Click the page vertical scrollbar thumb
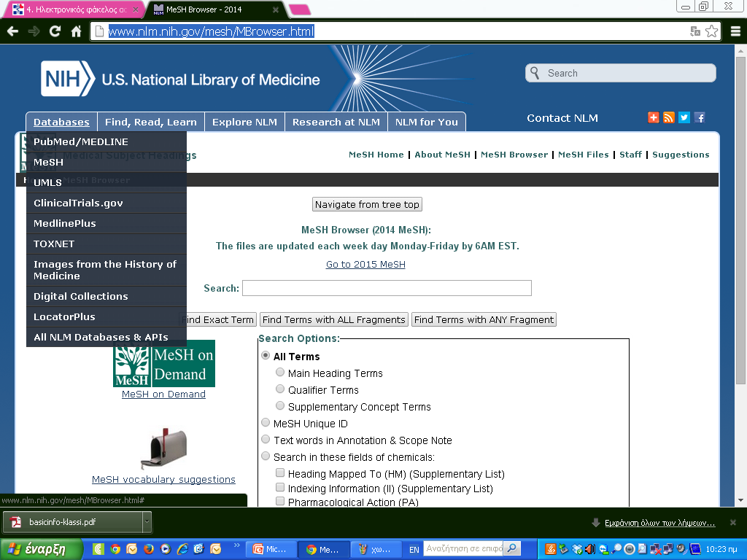Viewport: 747px width, 560px height. pyautogui.click(x=740, y=219)
